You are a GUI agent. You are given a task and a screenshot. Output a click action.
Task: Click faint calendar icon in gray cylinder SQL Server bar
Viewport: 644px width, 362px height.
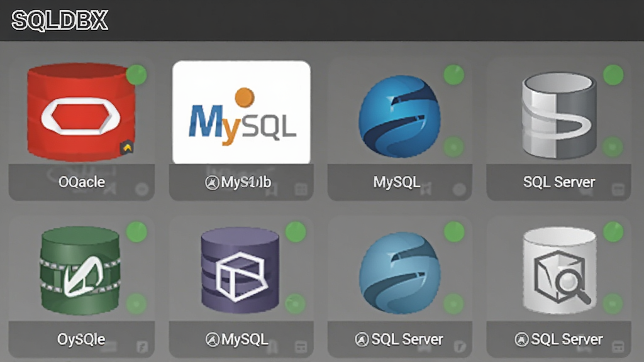tap(618, 190)
